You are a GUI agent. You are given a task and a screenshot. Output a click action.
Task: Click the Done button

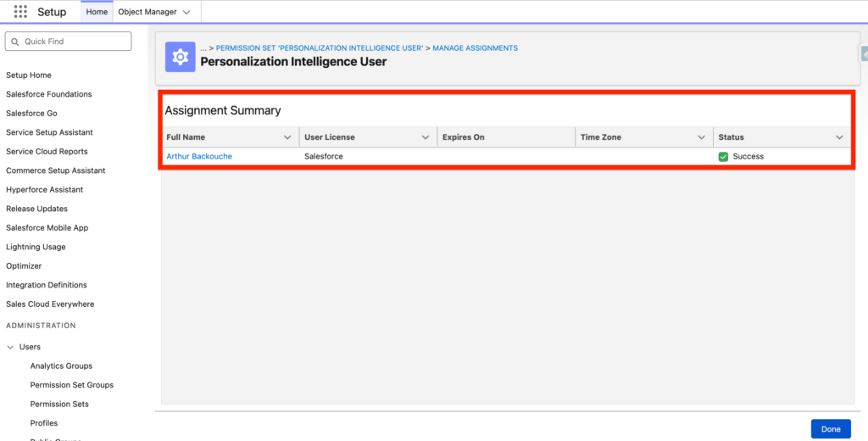coord(830,429)
